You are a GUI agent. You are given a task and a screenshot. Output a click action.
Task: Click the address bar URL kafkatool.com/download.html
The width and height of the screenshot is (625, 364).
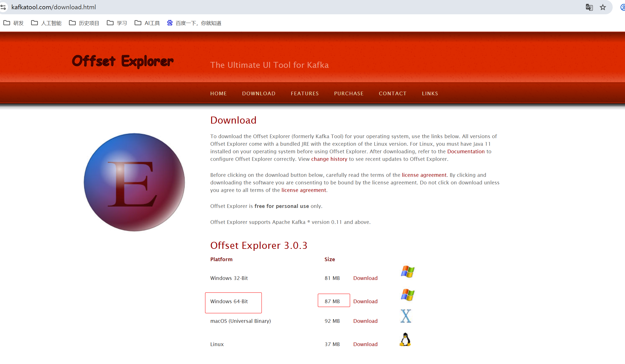click(x=54, y=7)
